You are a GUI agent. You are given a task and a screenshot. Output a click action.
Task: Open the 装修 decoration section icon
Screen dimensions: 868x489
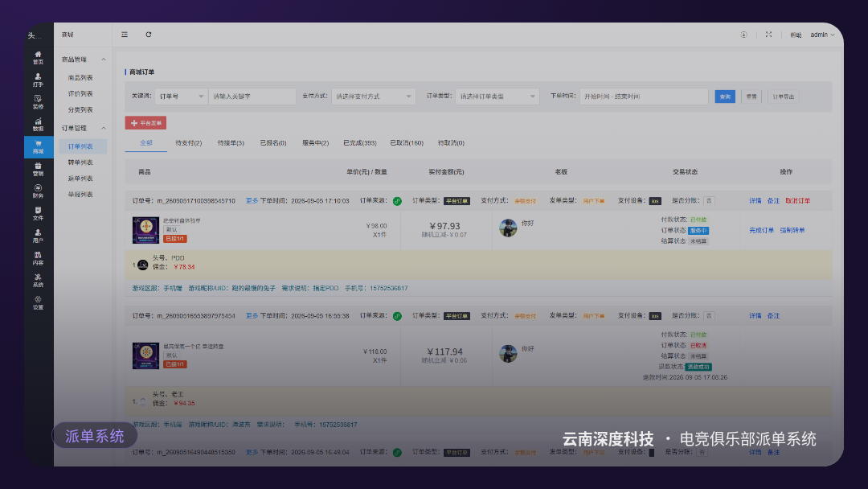click(x=38, y=102)
